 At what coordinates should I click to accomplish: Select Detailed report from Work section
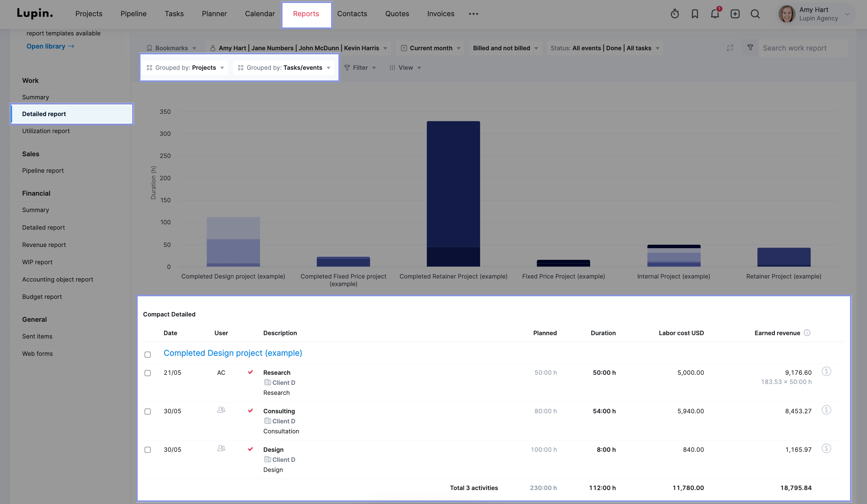click(44, 113)
